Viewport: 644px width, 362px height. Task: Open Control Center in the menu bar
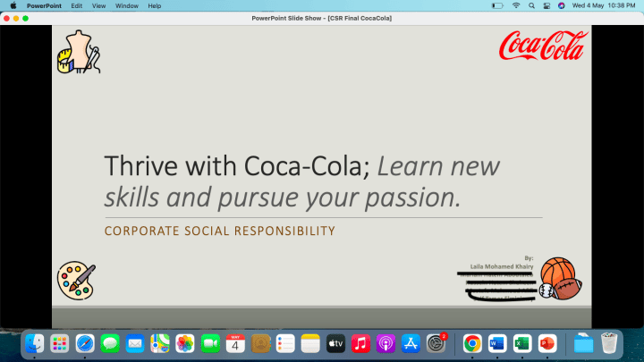[546, 5]
